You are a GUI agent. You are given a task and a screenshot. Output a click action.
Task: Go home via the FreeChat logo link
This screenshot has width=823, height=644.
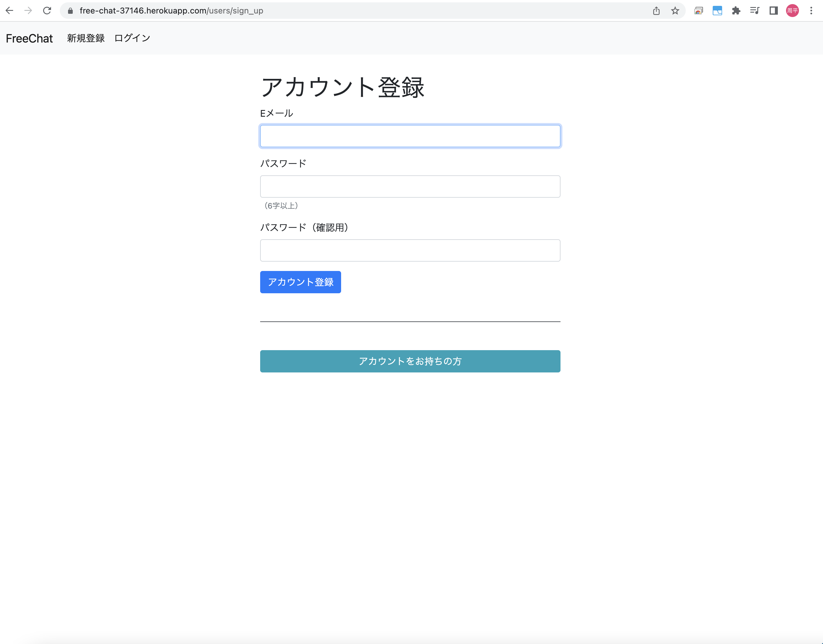(29, 38)
